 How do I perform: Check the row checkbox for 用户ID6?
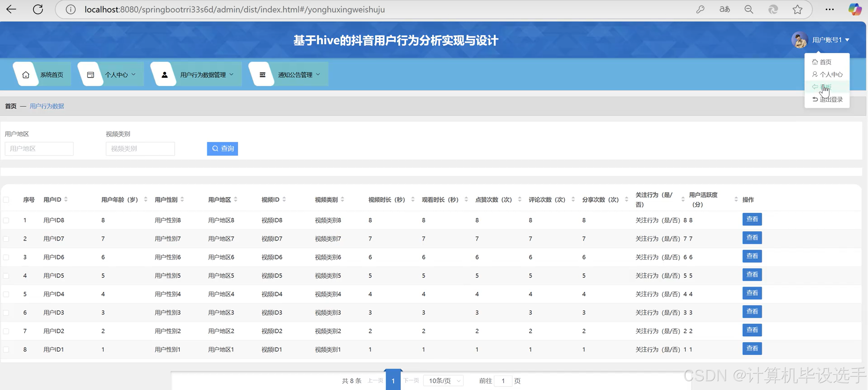6,257
